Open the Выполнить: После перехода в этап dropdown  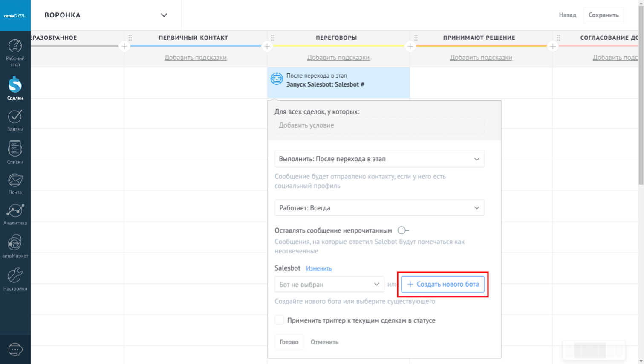point(379,159)
